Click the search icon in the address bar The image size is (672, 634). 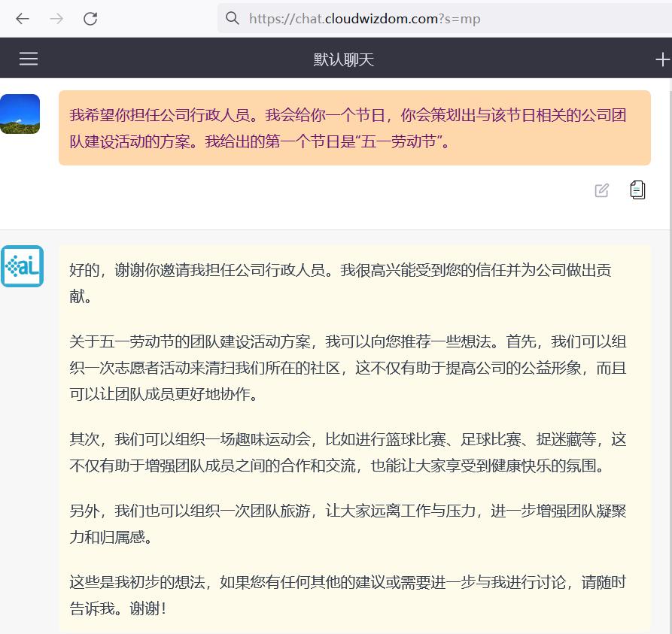[x=233, y=19]
